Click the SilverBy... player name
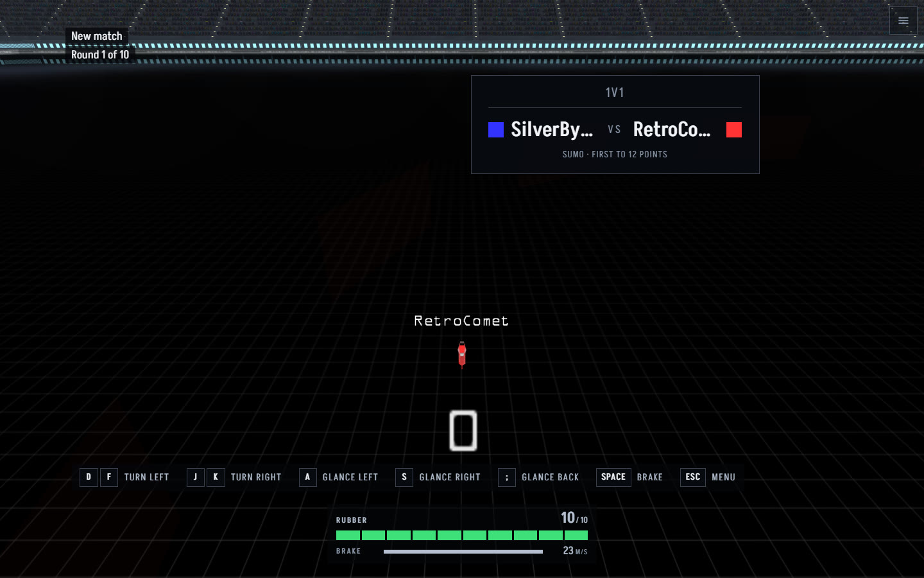Viewport: 924px width, 578px height. click(x=552, y=130)
